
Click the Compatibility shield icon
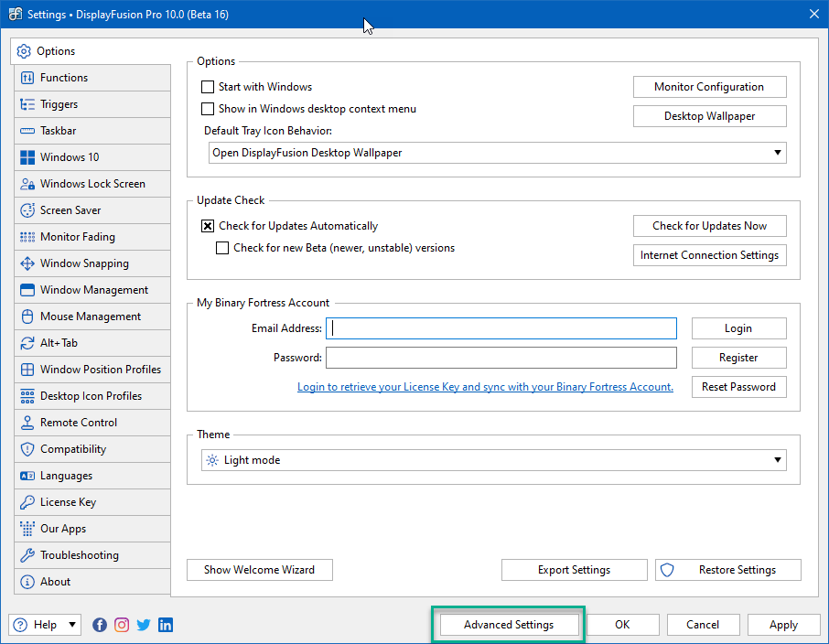(x=27, y=449)
